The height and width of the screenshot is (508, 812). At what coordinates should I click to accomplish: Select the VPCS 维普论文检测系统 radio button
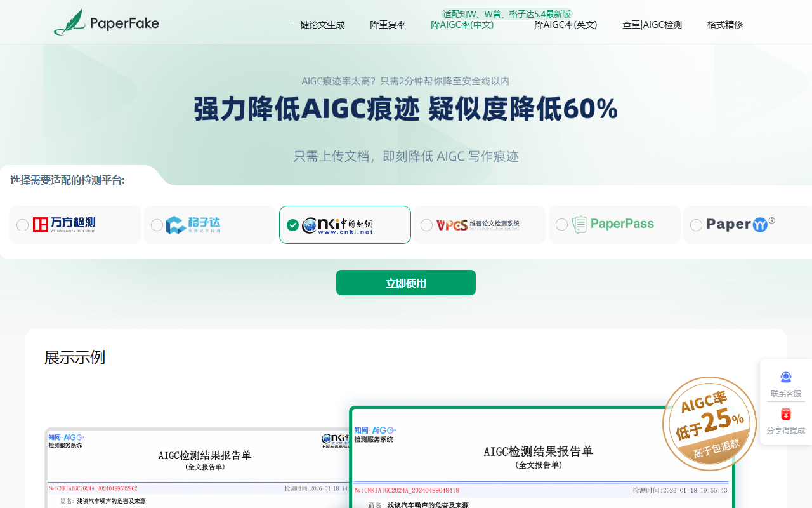pyautogui.click(x=427, y=225)
